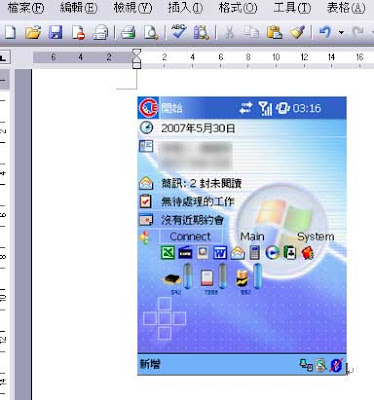Image resolution: width=374 pixels, height=400 pixels.
Task: Select the Main tab in phone image
Action: click(x=252, y=237)
